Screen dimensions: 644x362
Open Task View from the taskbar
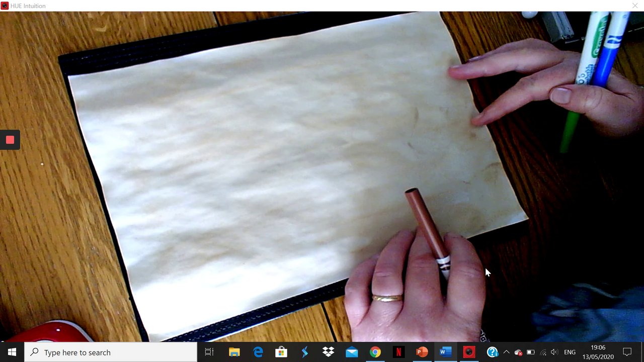pyautogui.click(x=209, y=352)
